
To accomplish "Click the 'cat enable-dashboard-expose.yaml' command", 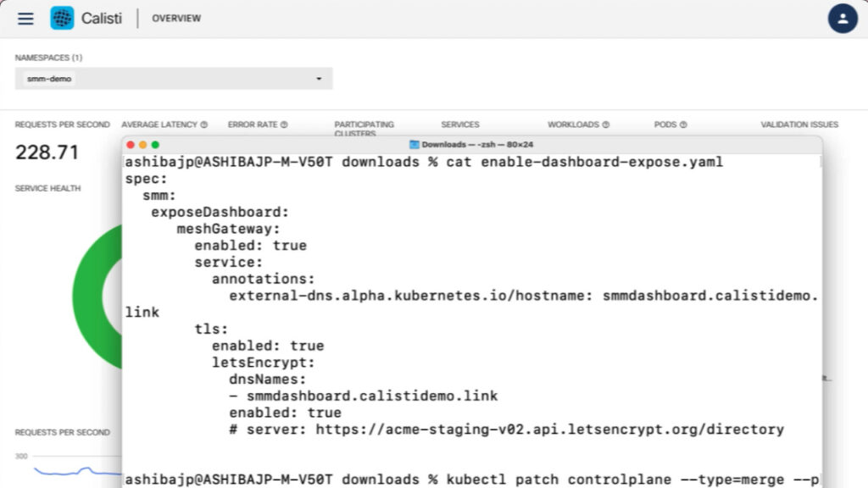I will coord(585,162).
